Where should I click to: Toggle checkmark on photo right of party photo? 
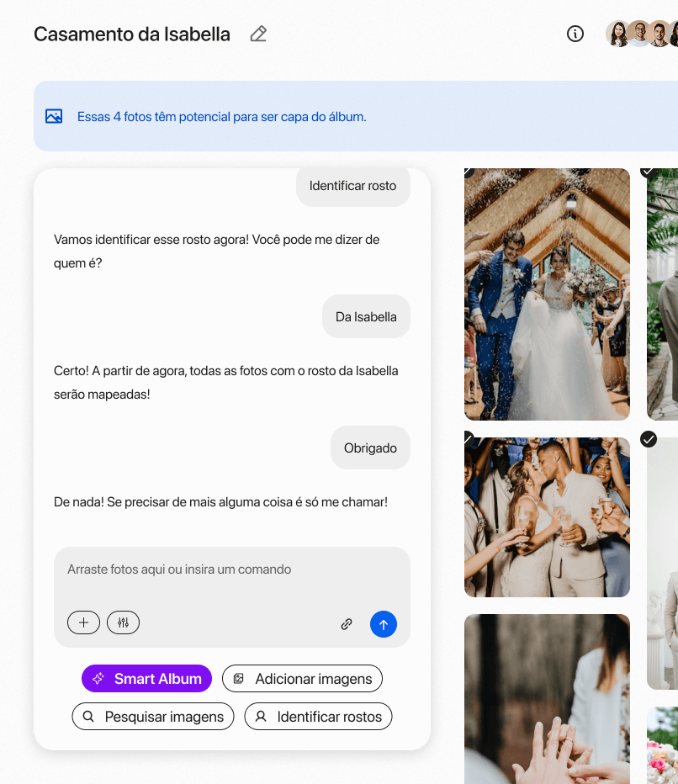tap(649, 439)
